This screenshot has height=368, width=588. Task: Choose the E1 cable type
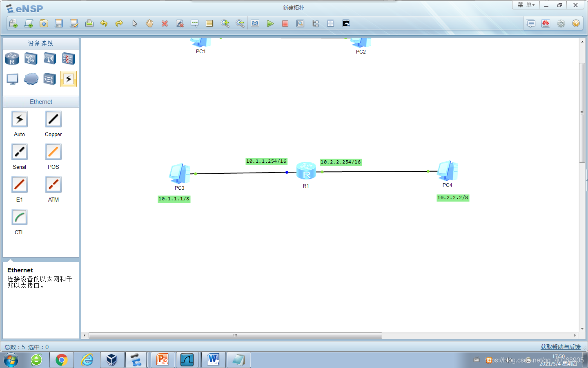tap(20, 184)
